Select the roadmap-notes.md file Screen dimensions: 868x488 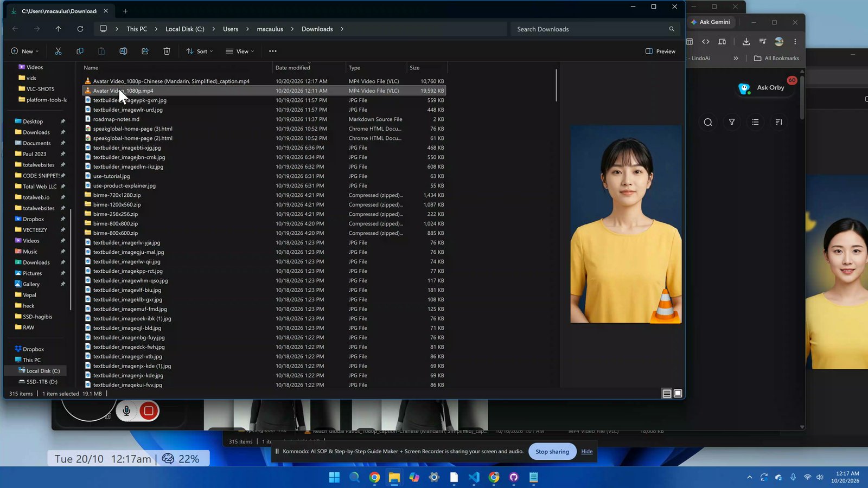click(x=116, y=119)
